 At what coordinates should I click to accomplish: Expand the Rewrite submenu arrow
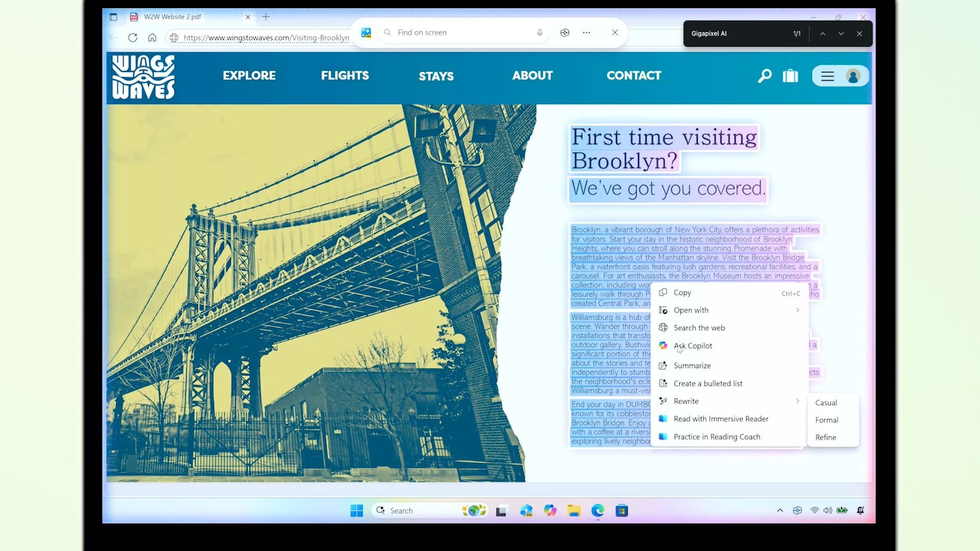pos(797,401)
